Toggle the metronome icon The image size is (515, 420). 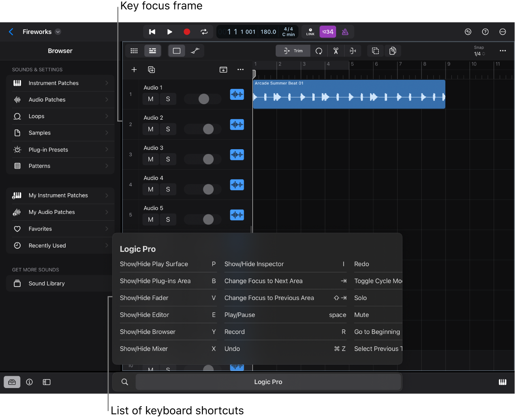[345, 32]
